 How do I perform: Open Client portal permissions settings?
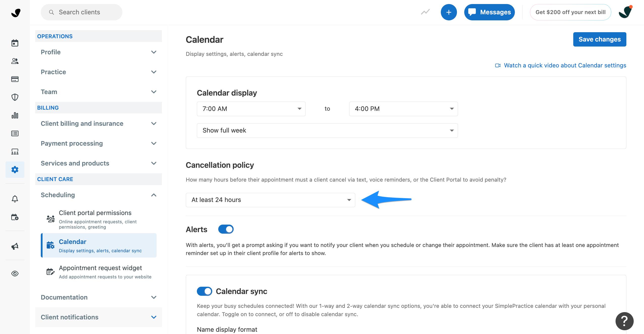[99, 219]
